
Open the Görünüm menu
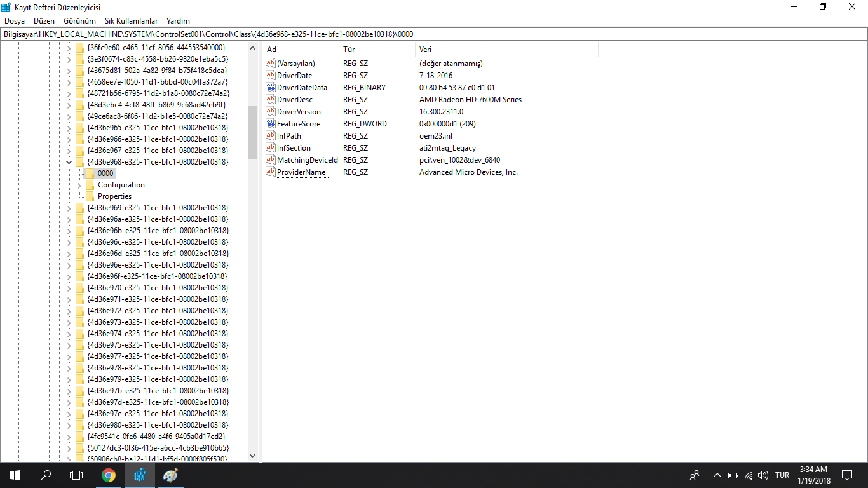coord(79,21)
